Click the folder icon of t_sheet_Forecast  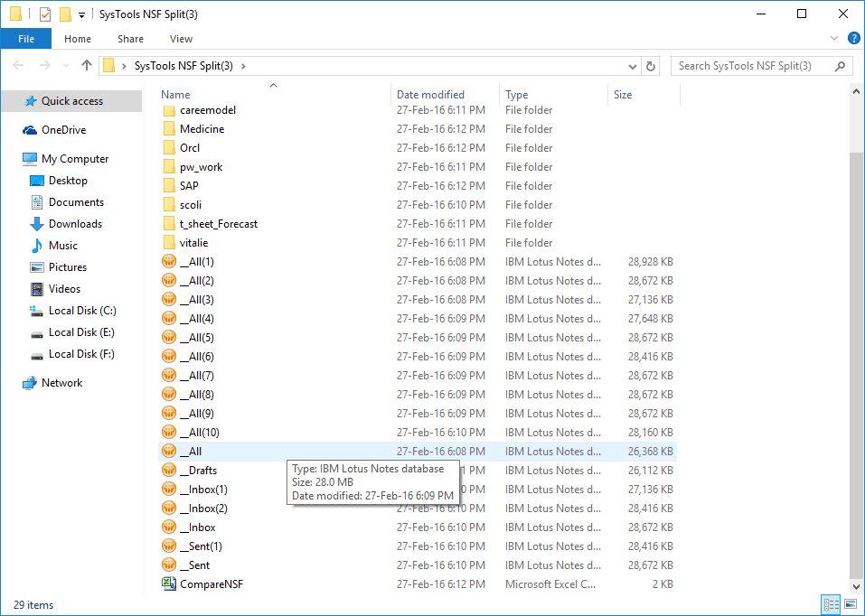coord(169,224)
